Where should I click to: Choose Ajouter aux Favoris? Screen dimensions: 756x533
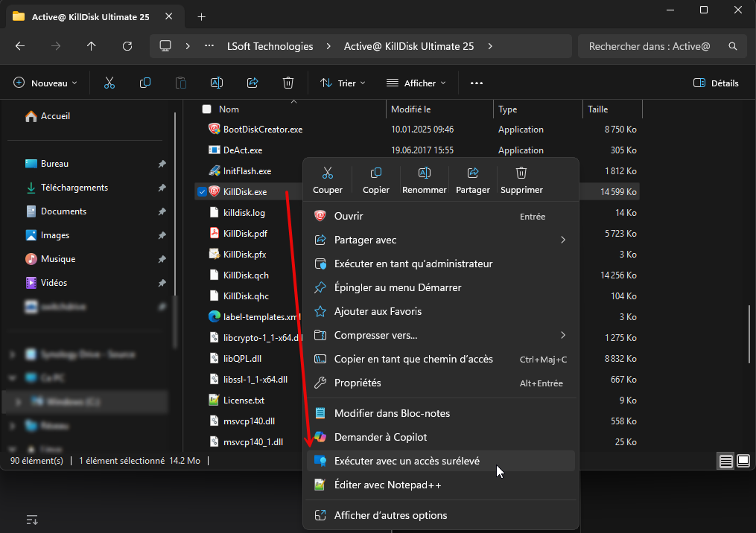pyautogui.click(x=441, y=311)
